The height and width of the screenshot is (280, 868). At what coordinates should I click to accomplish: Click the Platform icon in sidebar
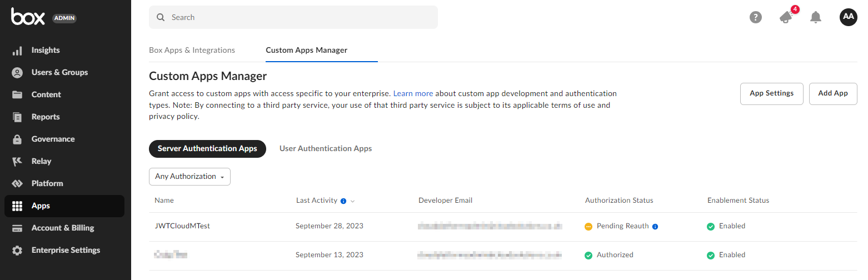pos(17,184)
